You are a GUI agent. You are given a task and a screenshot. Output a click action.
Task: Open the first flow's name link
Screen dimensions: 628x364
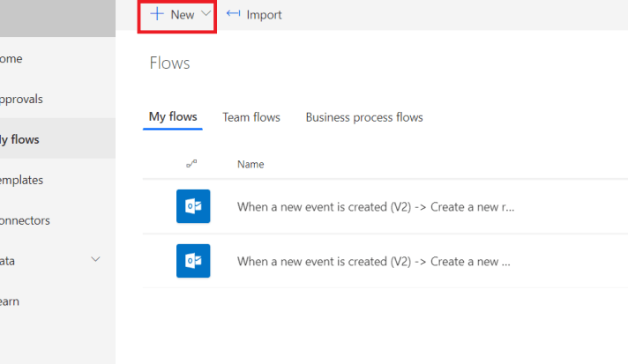point(376,207)
